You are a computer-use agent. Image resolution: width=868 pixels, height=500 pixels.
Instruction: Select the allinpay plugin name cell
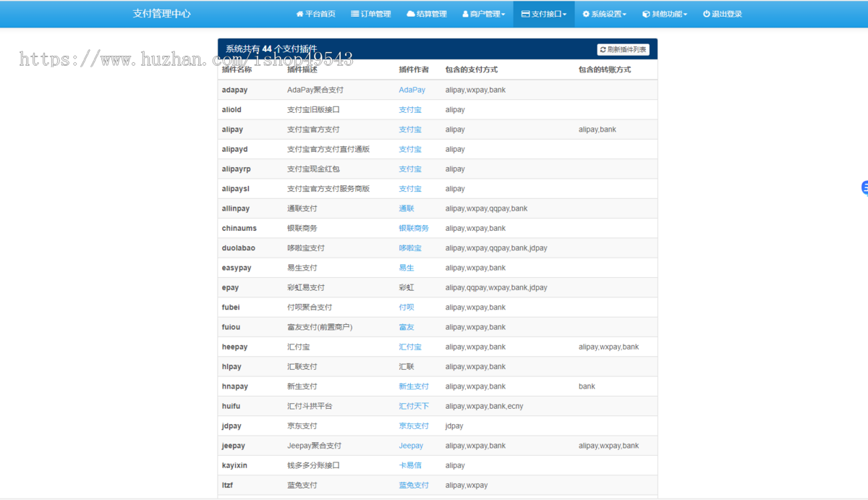(236, 208)
